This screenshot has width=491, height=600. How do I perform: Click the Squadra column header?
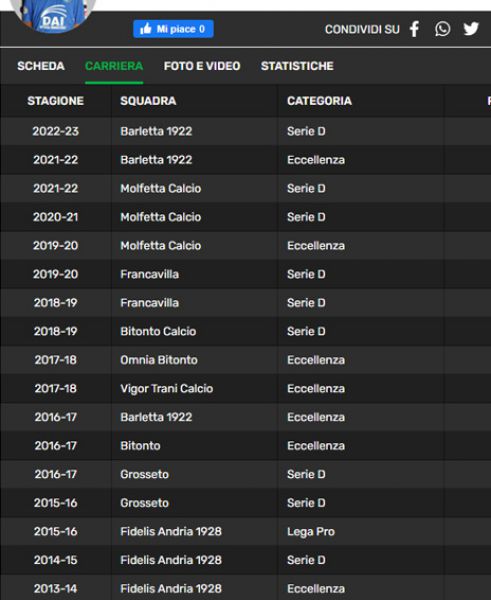click(148, 101)
